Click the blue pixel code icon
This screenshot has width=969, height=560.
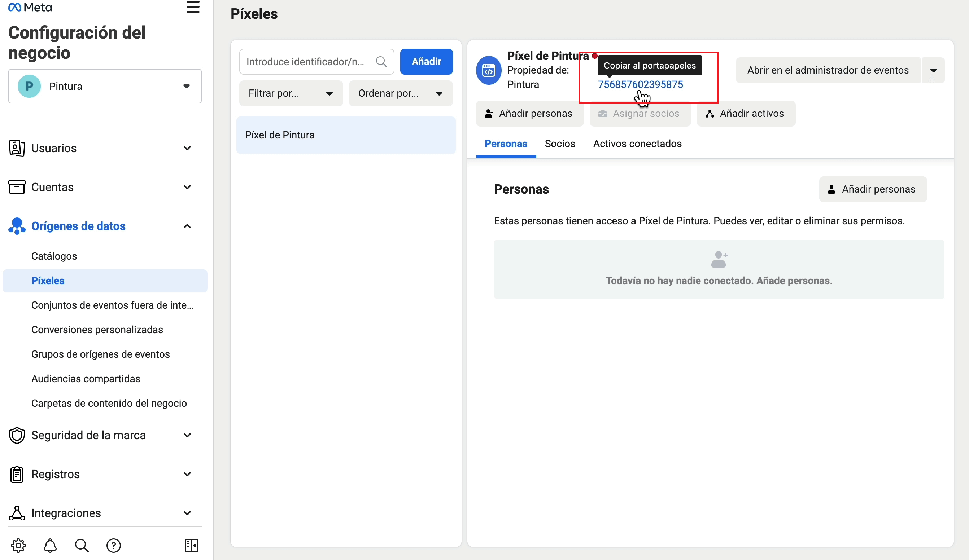(488, 70)
